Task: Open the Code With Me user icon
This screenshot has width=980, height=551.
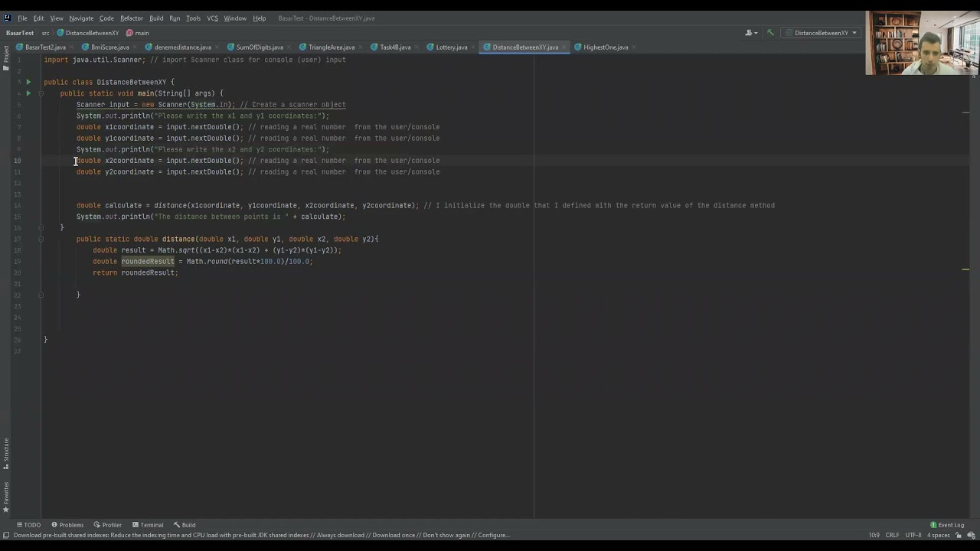Action: (x=751, y=33)
